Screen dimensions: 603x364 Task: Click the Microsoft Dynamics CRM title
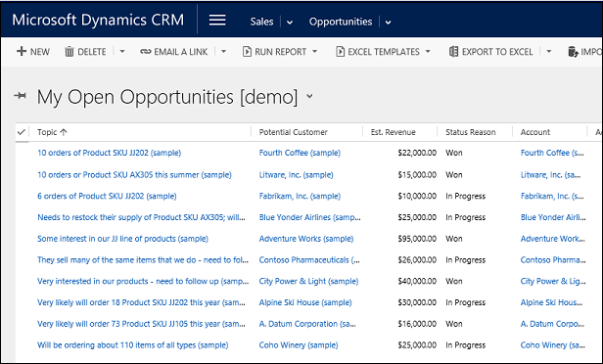(98, 20)
